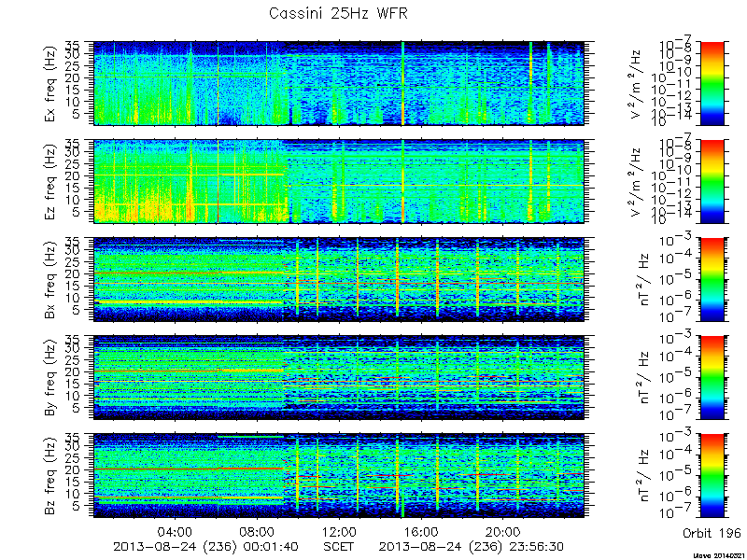Click the 12:00 time axis label
747x560 pixels.
(339, 531)
